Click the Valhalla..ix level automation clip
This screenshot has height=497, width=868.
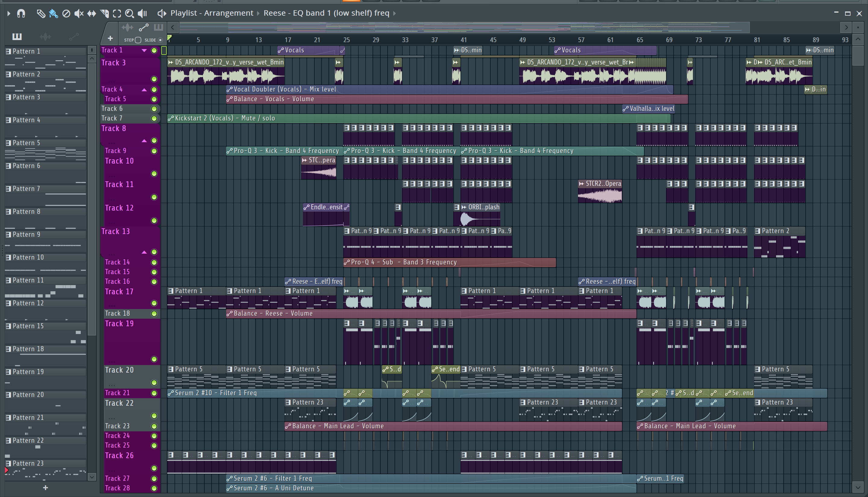pyautogui.click(x=649, y=108)
